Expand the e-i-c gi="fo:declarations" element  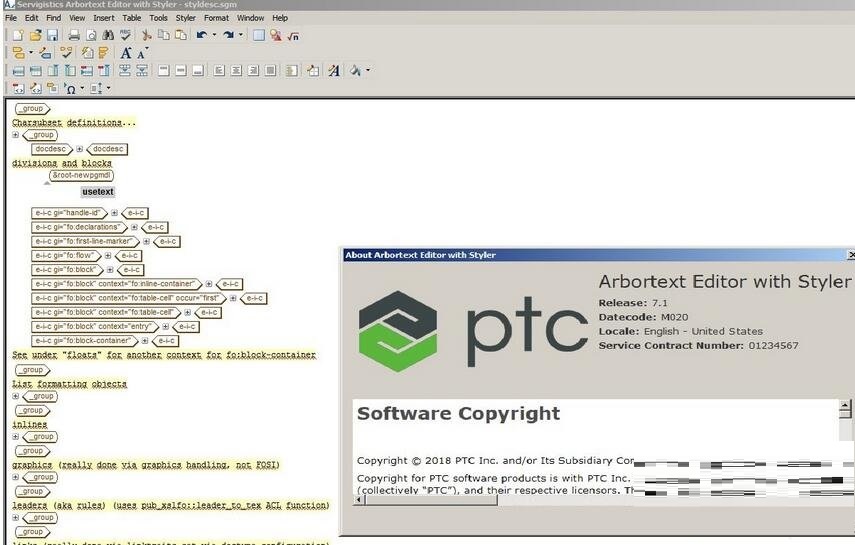[134, 227]
